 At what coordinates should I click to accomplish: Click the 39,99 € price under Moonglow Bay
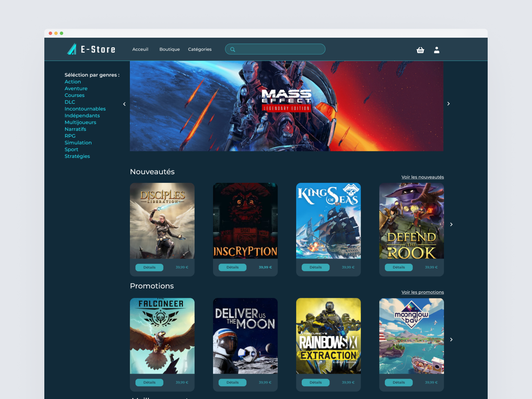431,382
